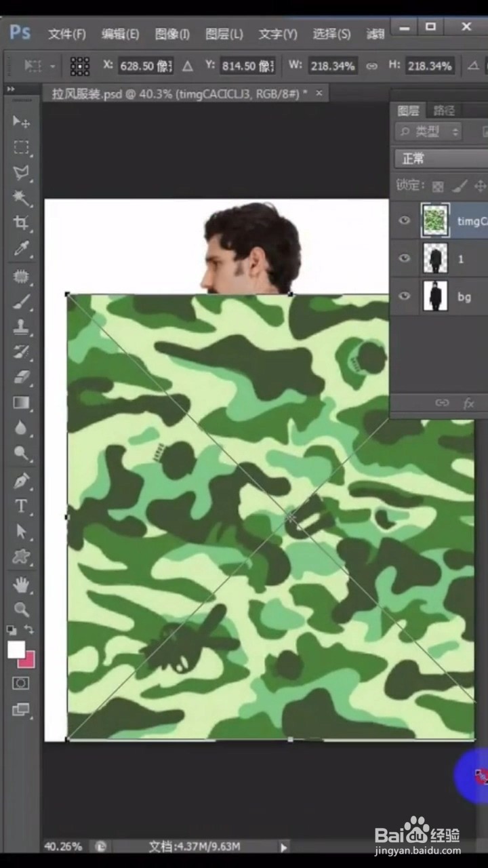Select the Eyedropper tool
Image resolution: width=488 pixels, height=868 pixels.
click(x=21, y=248)
